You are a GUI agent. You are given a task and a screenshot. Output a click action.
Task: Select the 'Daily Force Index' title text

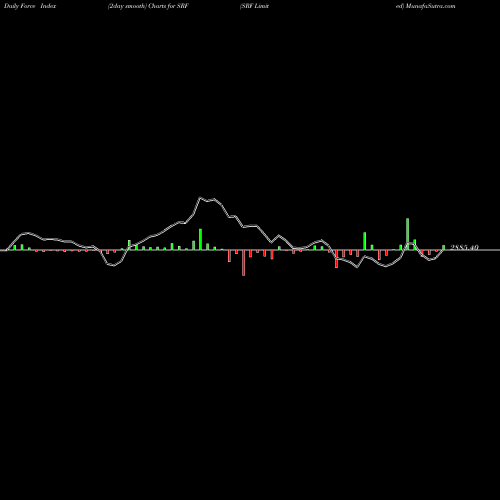[30, 6]
